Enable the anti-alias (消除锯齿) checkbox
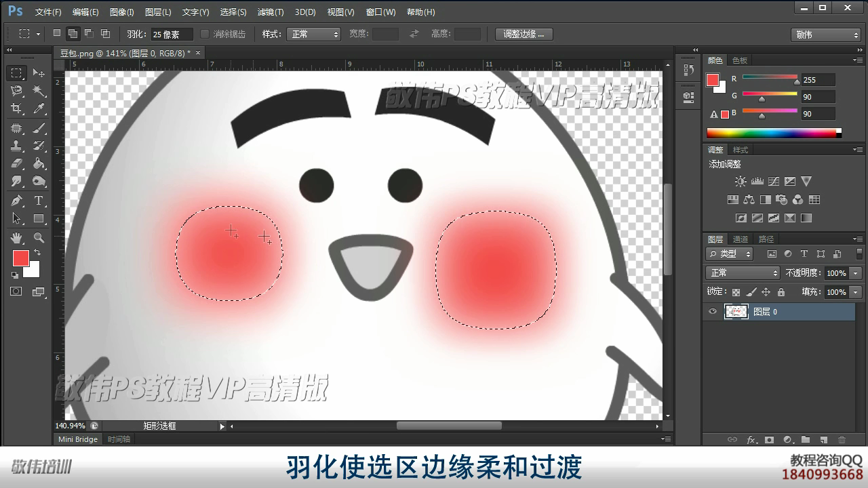 [x=205, y=34]
